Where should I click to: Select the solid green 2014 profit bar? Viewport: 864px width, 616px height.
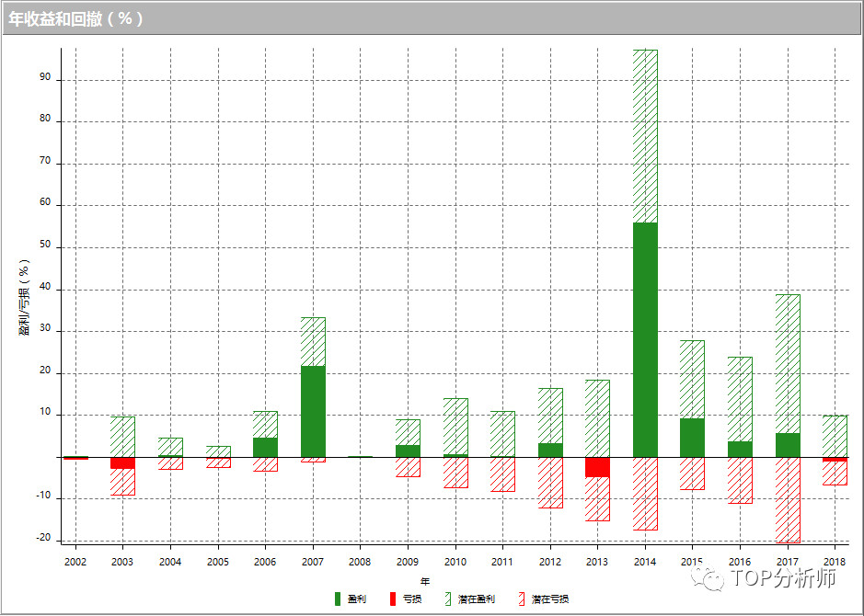(645, 339)
